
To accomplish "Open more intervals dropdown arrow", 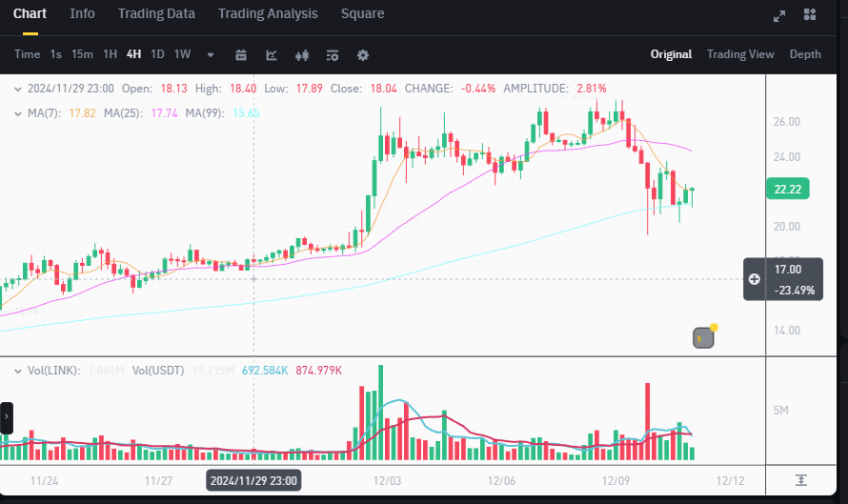I will [211, 54].
